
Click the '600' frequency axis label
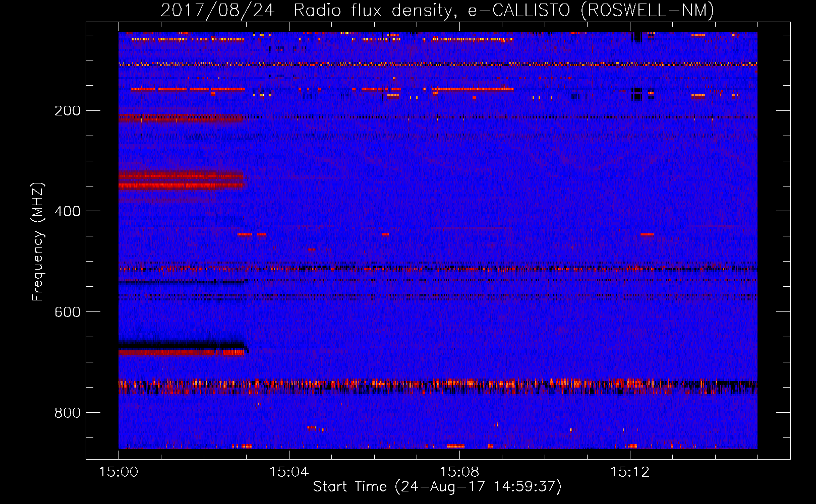[68, 312]
